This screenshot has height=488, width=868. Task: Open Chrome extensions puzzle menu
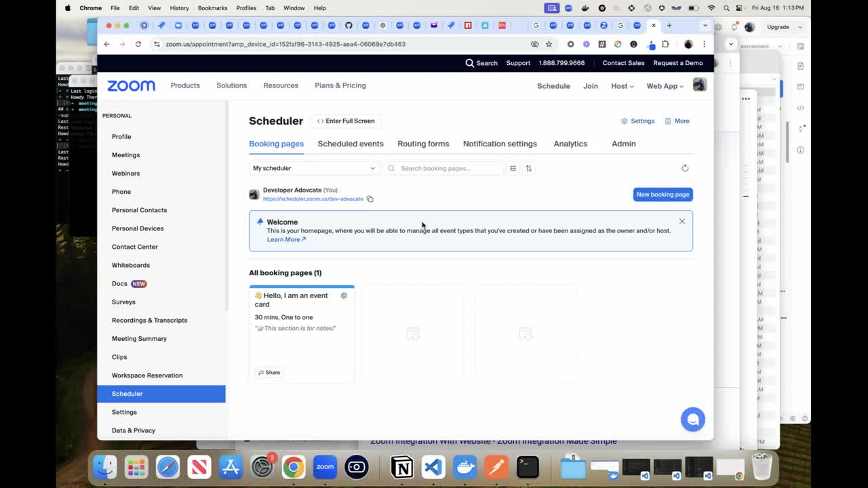tap(665, 44)
